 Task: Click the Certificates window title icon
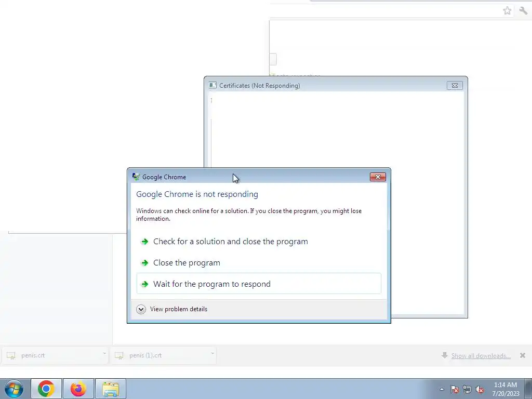point(212,85)
